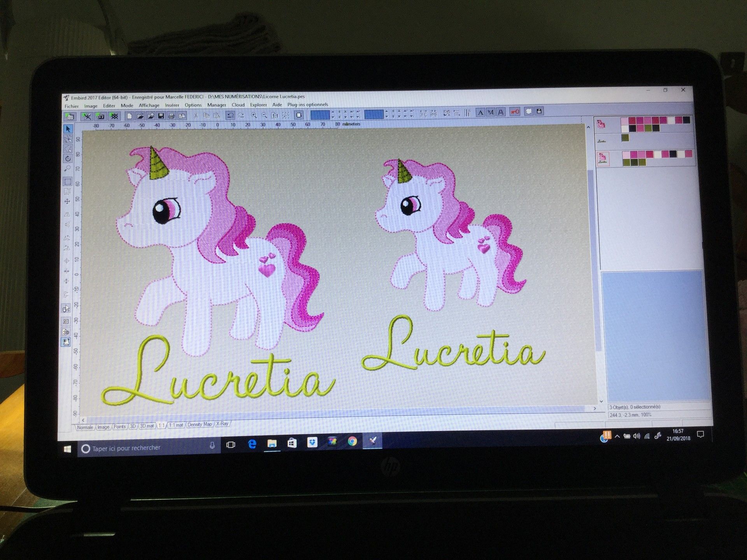The width and height of the screenshot is (747, 560).
Task: Click the Save floppy disk toolbar icon
Action: click(161, 115)
